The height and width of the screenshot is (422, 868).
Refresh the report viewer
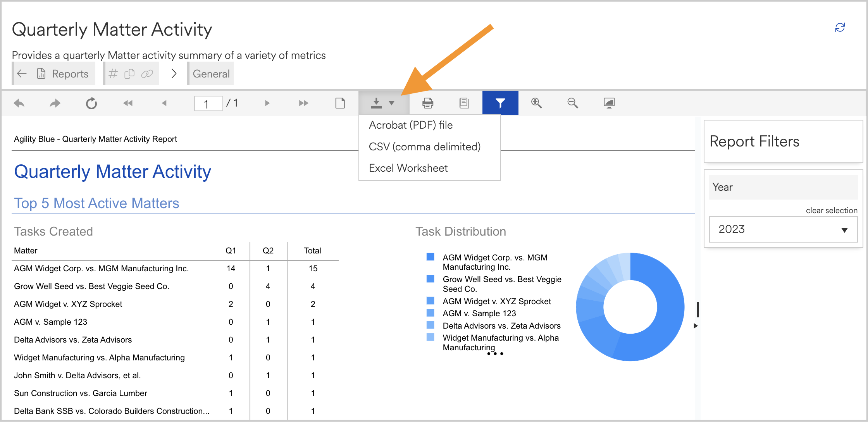91,103
